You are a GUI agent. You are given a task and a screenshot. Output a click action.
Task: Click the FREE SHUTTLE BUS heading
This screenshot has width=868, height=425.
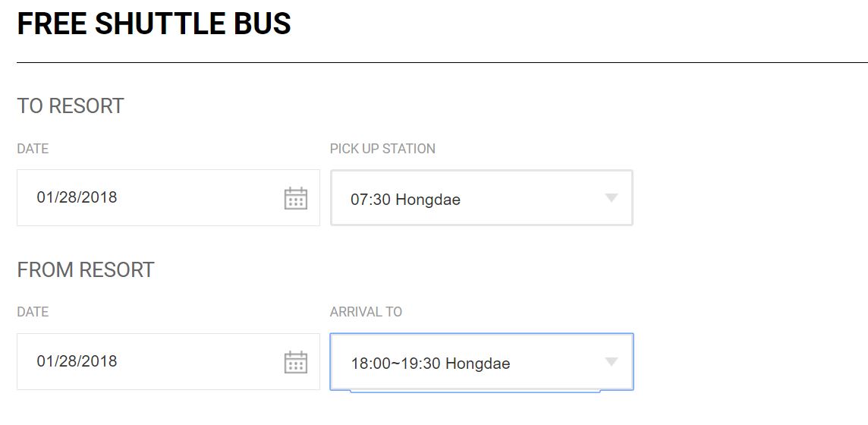(x=154, y=24)
